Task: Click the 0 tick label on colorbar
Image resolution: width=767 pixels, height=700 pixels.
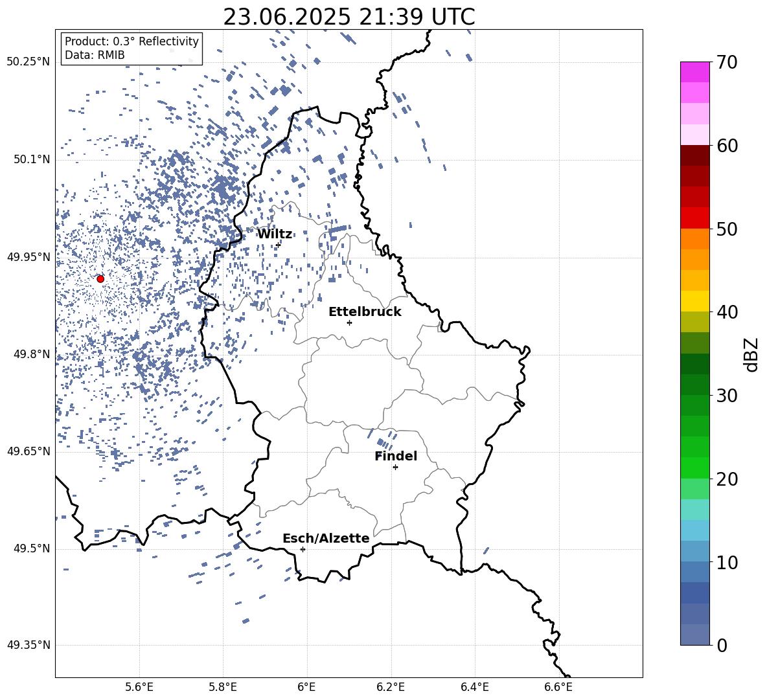Action: (x=722, y=645)
